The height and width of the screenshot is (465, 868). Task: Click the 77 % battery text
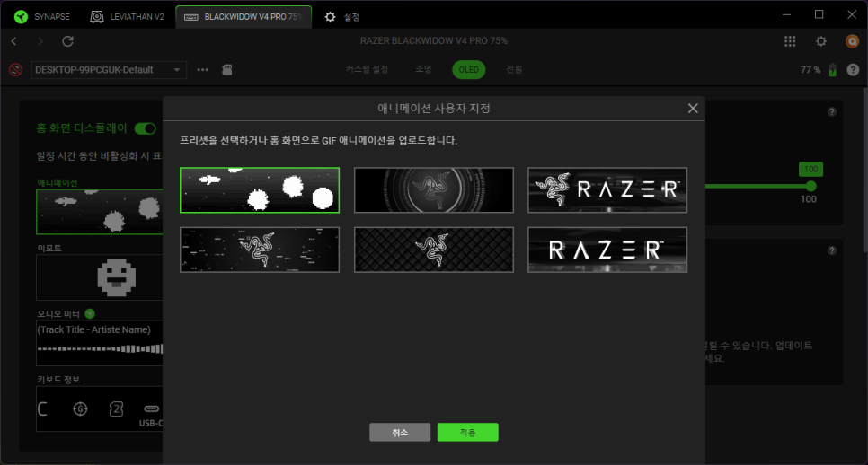810,70
